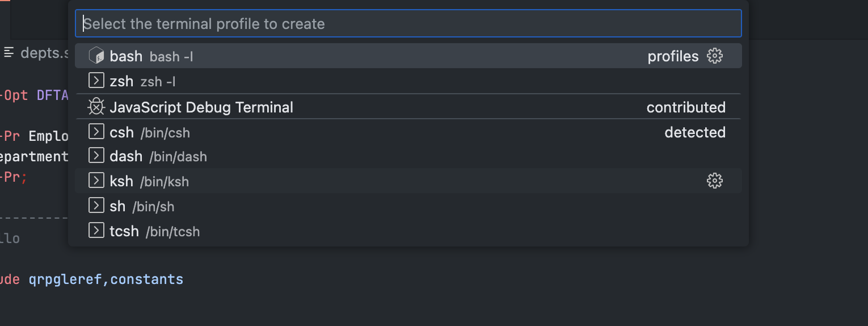The height and width of the screenshot is (326, 868).
Task: Select the ksh /bin/ksh profile
Action: click(408, 181)
